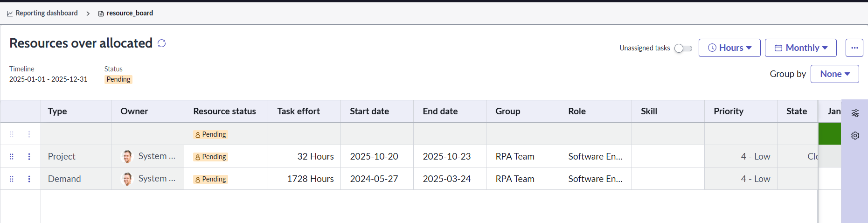The width and height of the screenshot is (868, 223).
Task: Select the 1728 Hours task effort cell
Action: [x=310, y=179]
